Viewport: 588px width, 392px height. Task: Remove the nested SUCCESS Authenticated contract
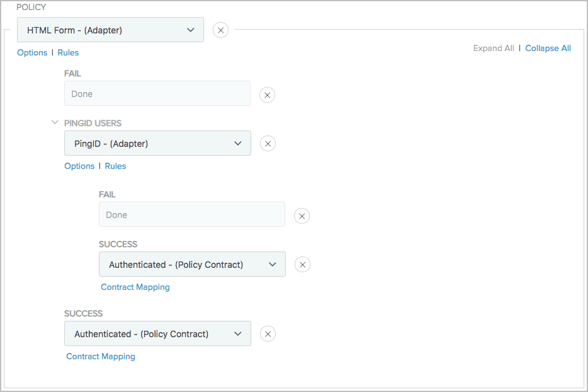[302, 264]
